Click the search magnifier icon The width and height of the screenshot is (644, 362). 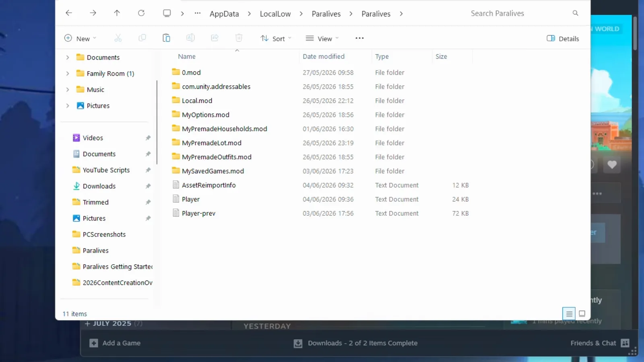[575, 13]
